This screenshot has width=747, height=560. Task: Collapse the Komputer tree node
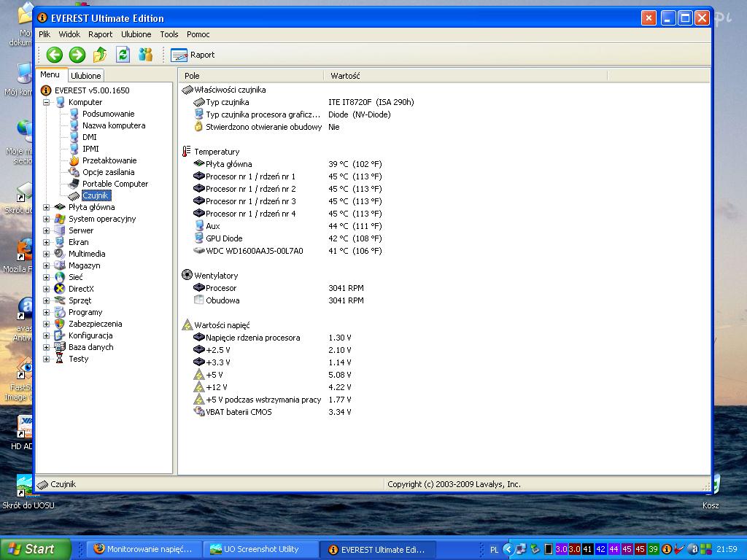click(47, 102)
